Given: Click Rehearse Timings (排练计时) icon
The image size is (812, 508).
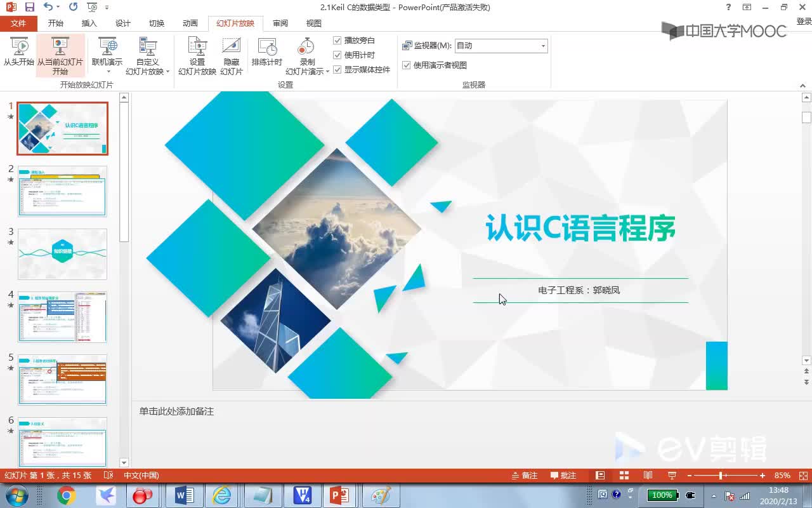Looking at the screenshot, I should click(x=266, y=52).
